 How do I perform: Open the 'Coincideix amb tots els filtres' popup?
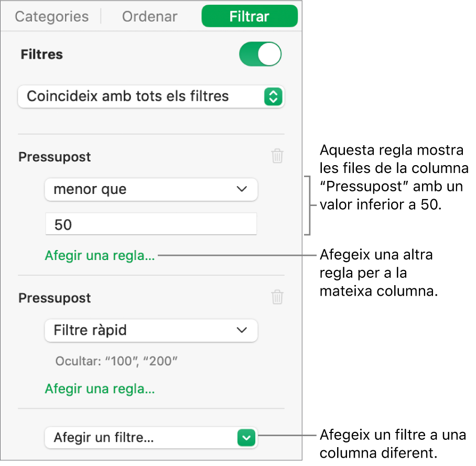(x=151, y=96)
